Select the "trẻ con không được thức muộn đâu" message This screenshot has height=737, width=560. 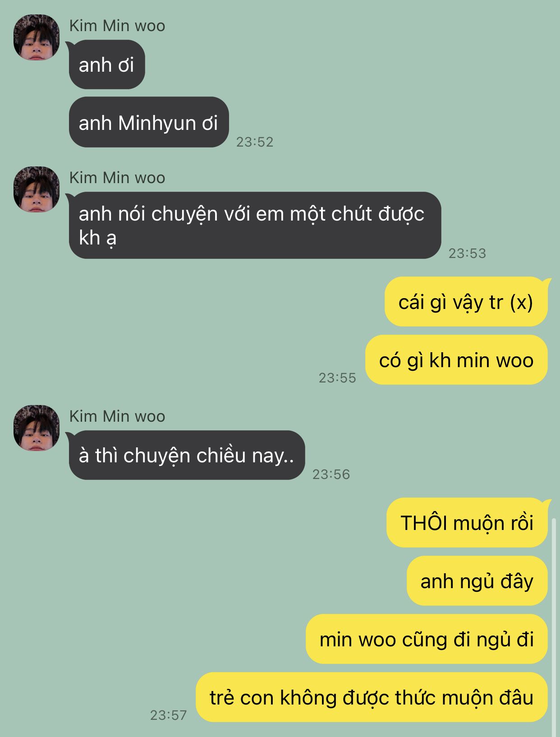coord(372,697)
